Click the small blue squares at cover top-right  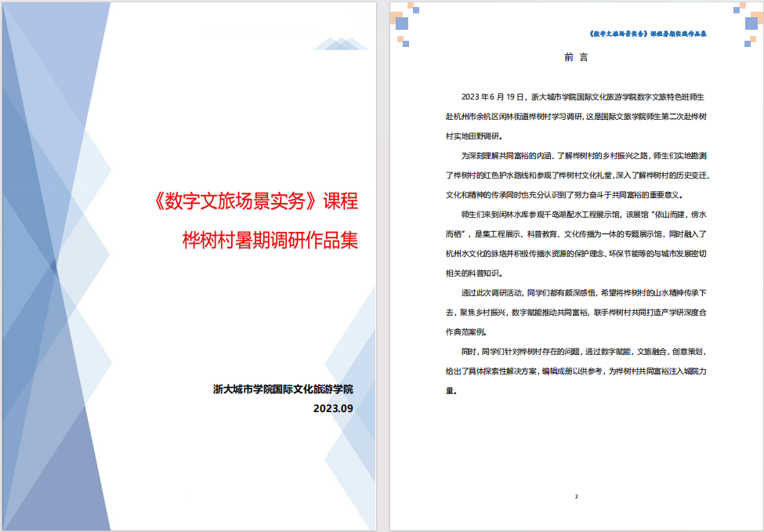340,42
